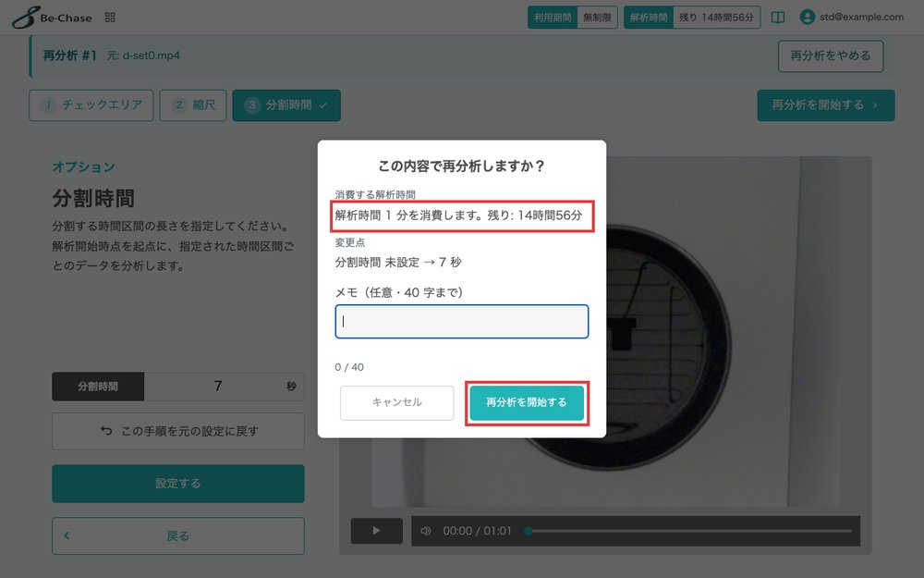Click the 利用期間 無制限 badge
Image resolution: width=924 pixels, height=578 pixels.
[572, 17]
